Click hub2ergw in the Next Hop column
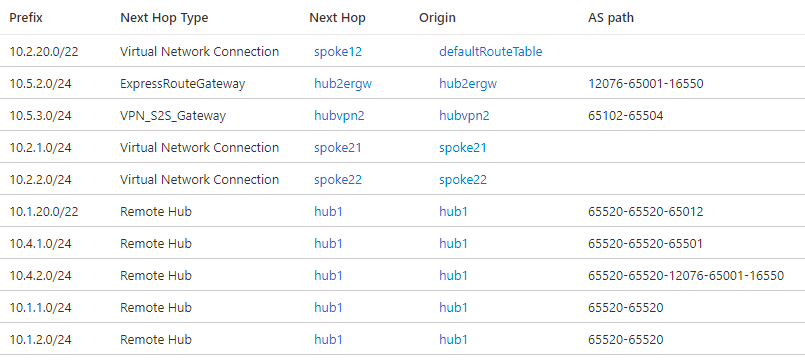805x364 pixels. (343, 84)
